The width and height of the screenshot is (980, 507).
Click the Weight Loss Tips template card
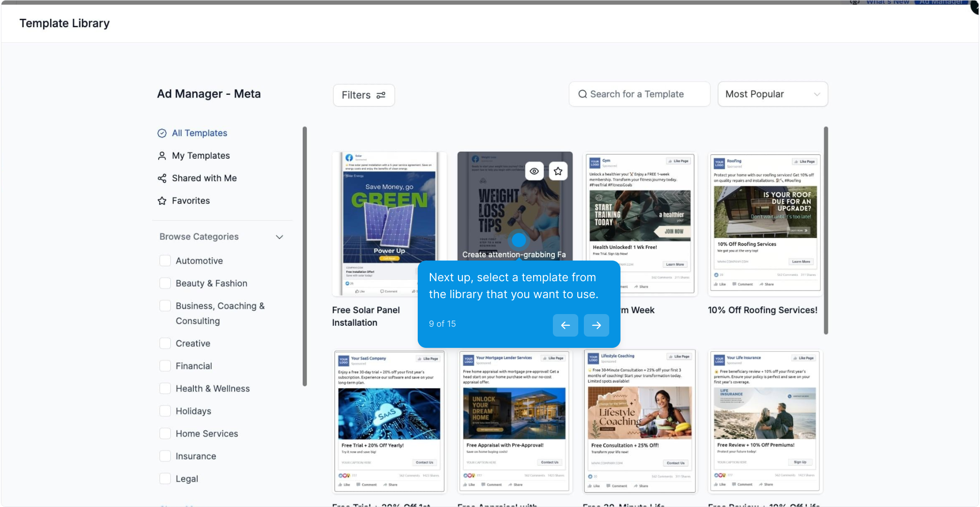(x=514, y=207)
